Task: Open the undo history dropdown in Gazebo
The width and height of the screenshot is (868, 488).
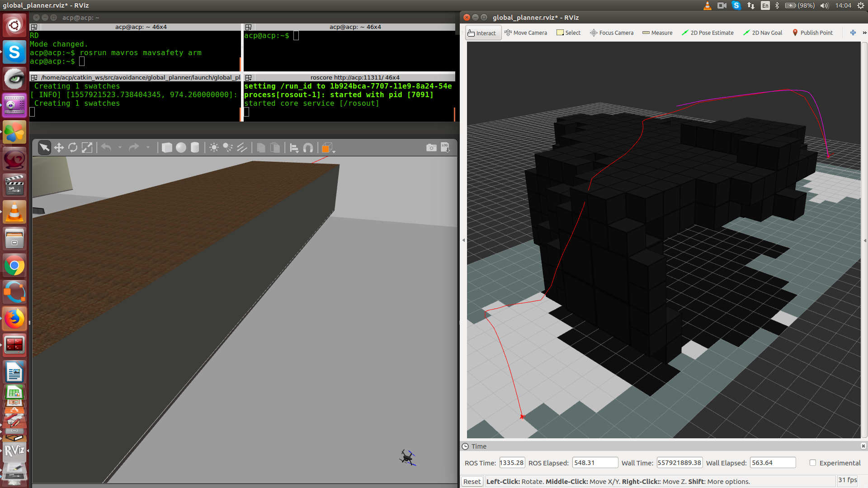Action: [120, 147]
